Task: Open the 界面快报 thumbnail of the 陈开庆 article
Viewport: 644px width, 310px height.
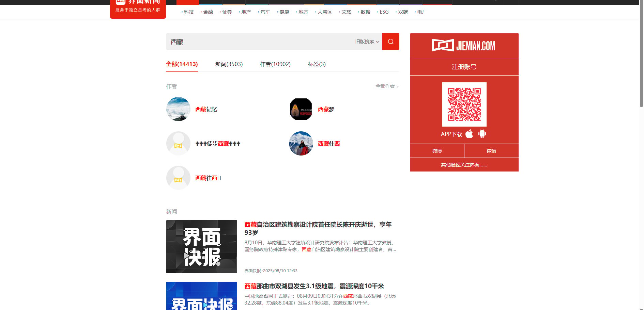Action: [x=202, y=247]
